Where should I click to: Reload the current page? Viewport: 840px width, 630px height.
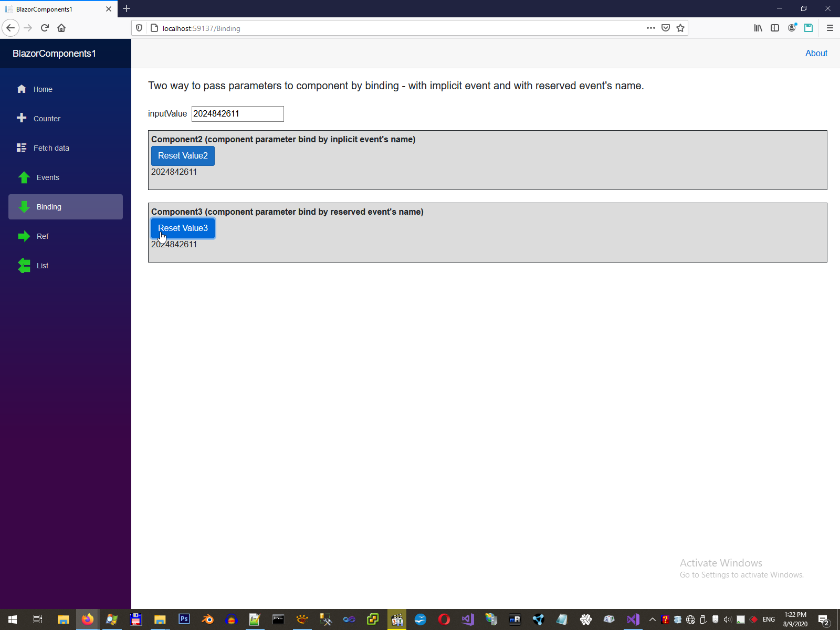point(45,28)
